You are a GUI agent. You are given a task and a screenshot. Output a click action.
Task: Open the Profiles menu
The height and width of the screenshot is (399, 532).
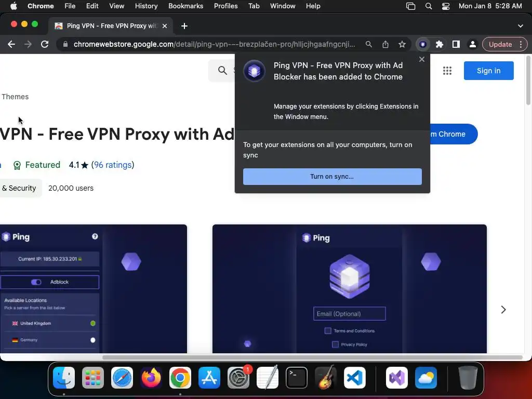click(x=225, y=6)
